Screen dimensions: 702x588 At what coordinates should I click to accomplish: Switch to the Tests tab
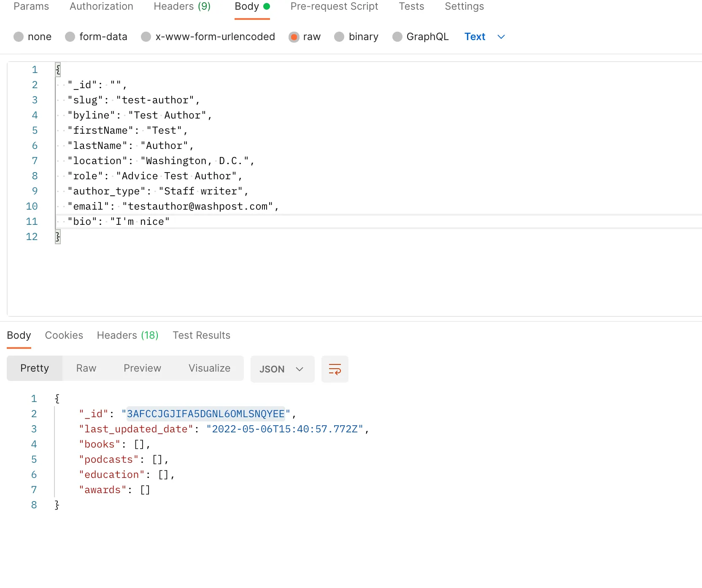pyautogui.click(x=411, y=6)
